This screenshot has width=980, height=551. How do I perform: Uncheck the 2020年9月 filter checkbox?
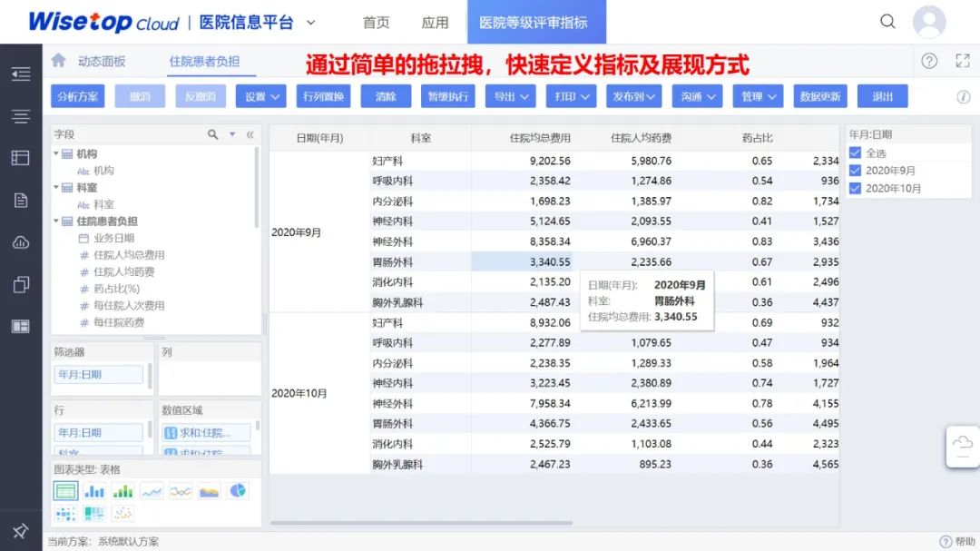(x=855, y=170)
